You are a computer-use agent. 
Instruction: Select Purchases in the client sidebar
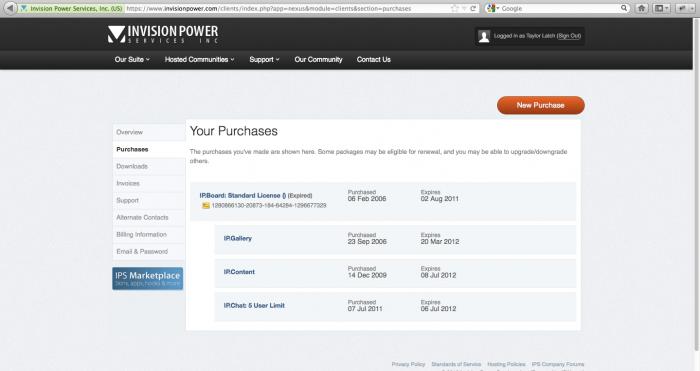pyautogui.click(x=149, y=149)
